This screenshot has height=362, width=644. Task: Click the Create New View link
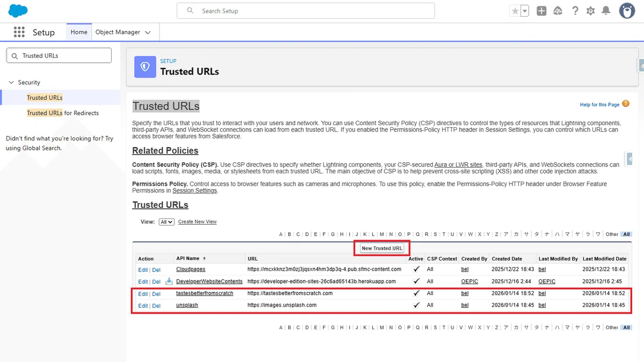tap(197, 222)
